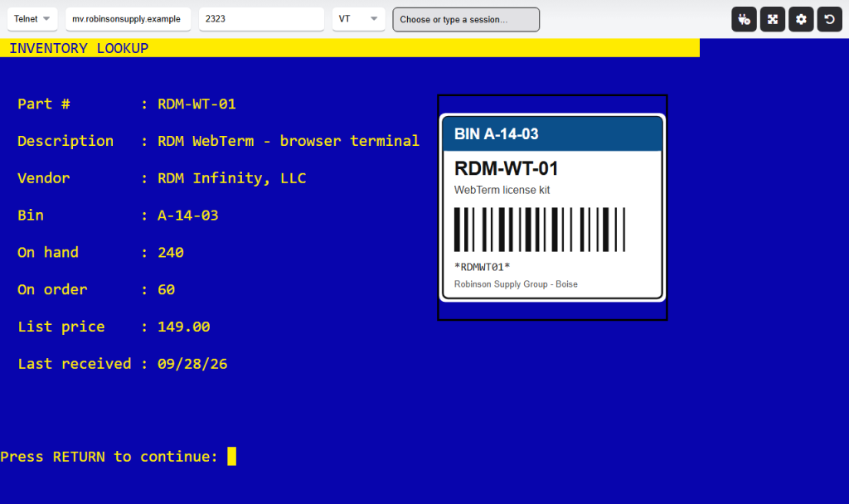Click the vendor value 'RDM Infinity, LLC'
The image size is (849, 504).
[x=232, y=178]
